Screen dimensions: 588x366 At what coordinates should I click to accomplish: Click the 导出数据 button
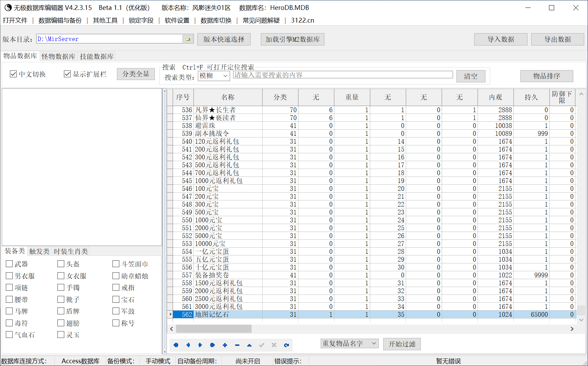click(558, 39)
